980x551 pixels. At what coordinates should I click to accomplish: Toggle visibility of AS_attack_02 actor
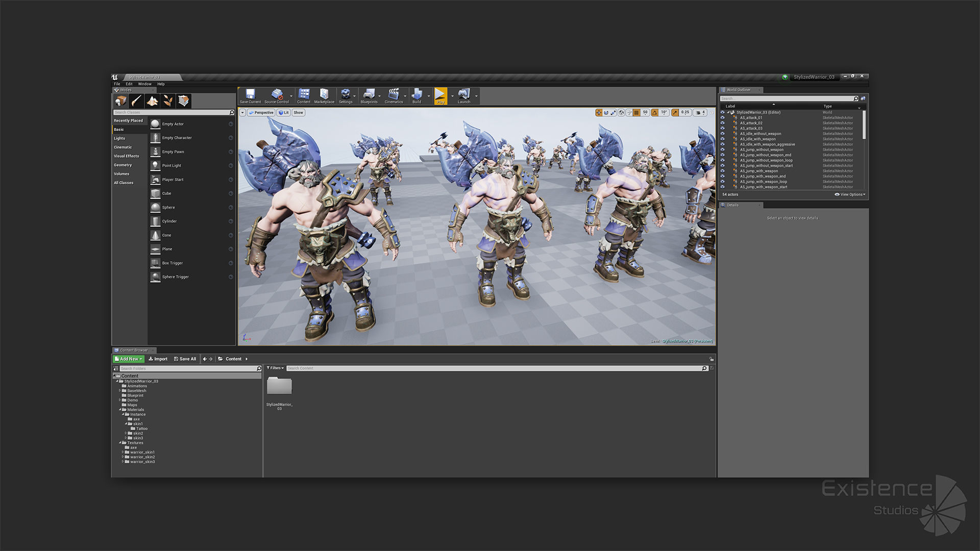722,123
